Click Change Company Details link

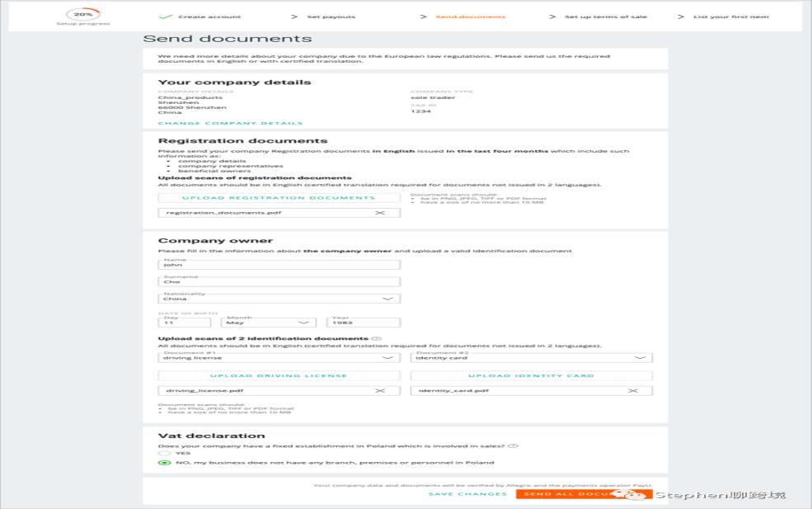tap(230, 124)
